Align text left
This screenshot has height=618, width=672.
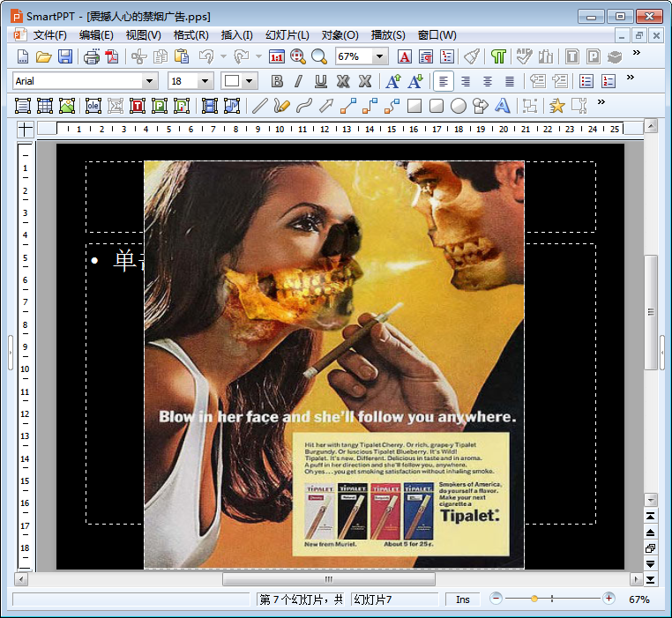(x=444, y=81)
